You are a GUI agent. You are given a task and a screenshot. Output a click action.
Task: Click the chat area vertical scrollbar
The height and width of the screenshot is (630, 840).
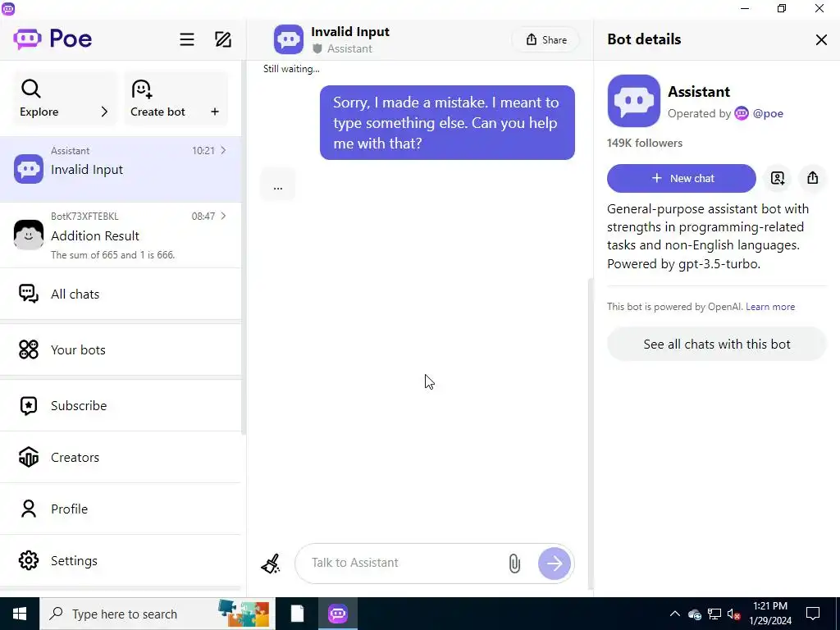coord(591,433)
